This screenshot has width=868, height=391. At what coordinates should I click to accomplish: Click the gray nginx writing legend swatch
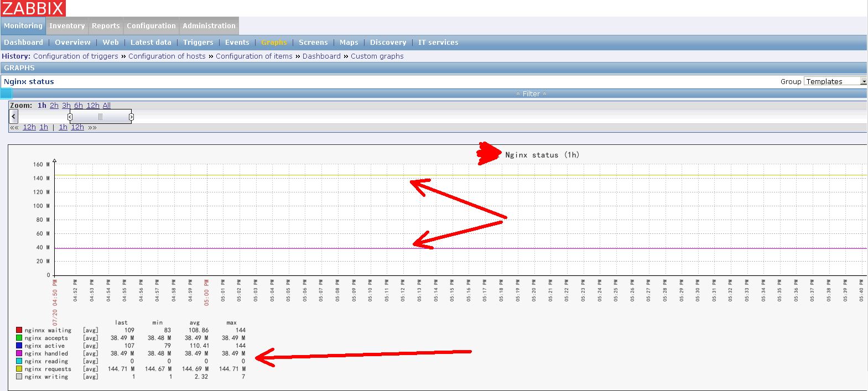(x=19, y=377)
